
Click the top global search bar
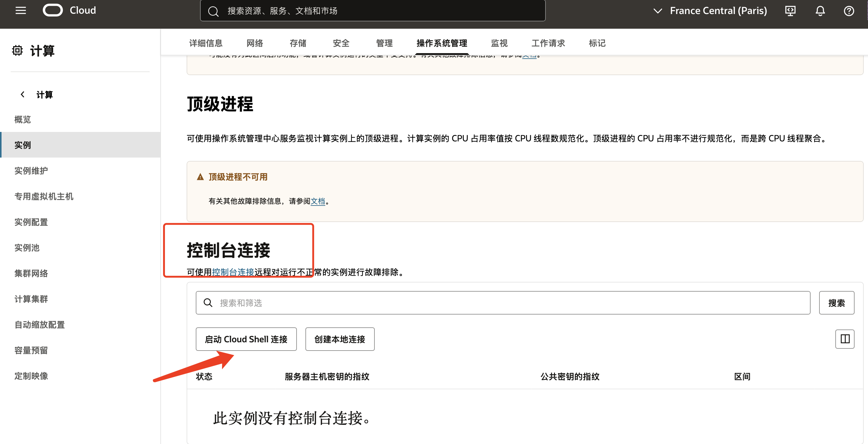[373, 11]
